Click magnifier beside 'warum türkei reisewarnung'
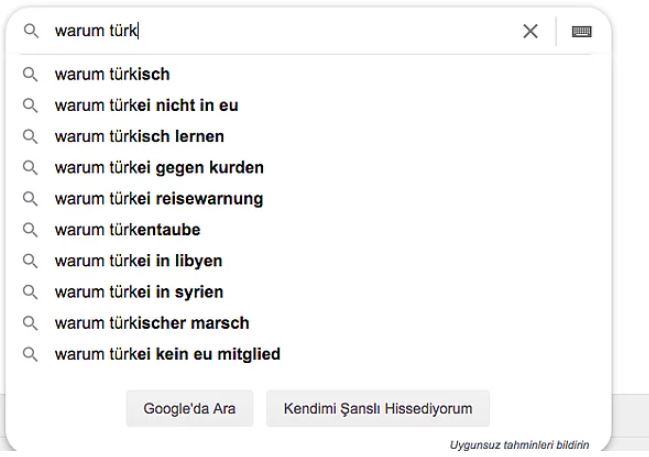649x457 pixels. (x=30, y=199)
